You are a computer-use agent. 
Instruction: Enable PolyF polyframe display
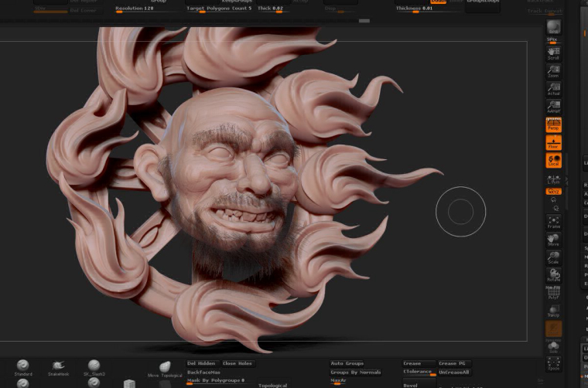[553, 292]
